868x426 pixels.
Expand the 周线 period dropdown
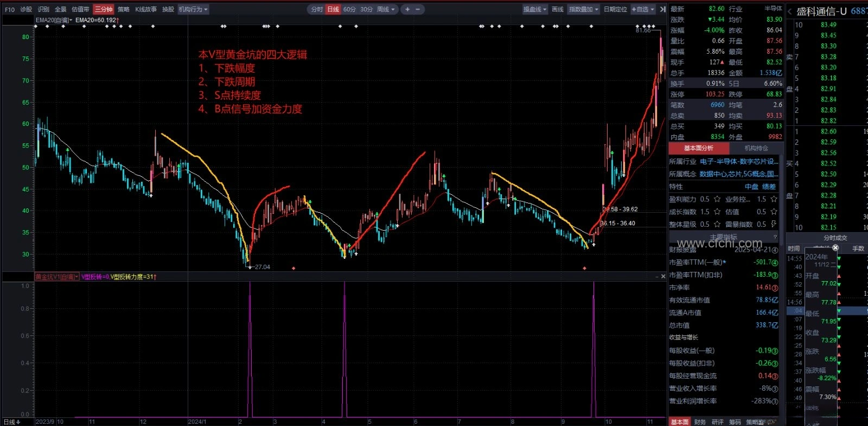(386, 9)
